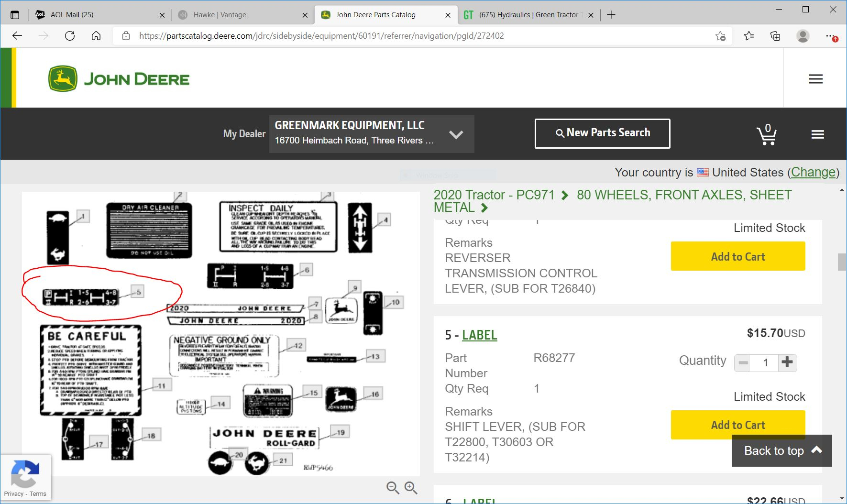Image resolution: width=847 pixels, height=504 pixels.
Task: Add this page to favorites
Action: click(720, 36)
